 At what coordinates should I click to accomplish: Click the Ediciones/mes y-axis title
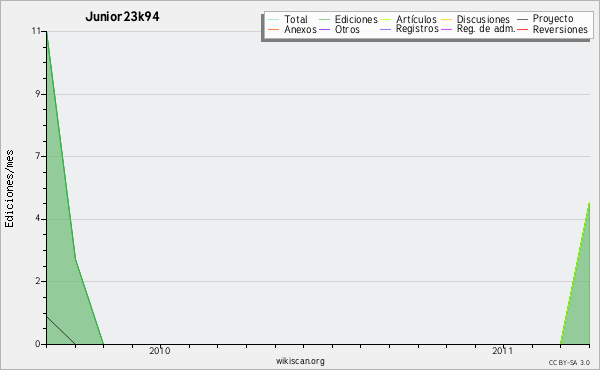point(9,189)
